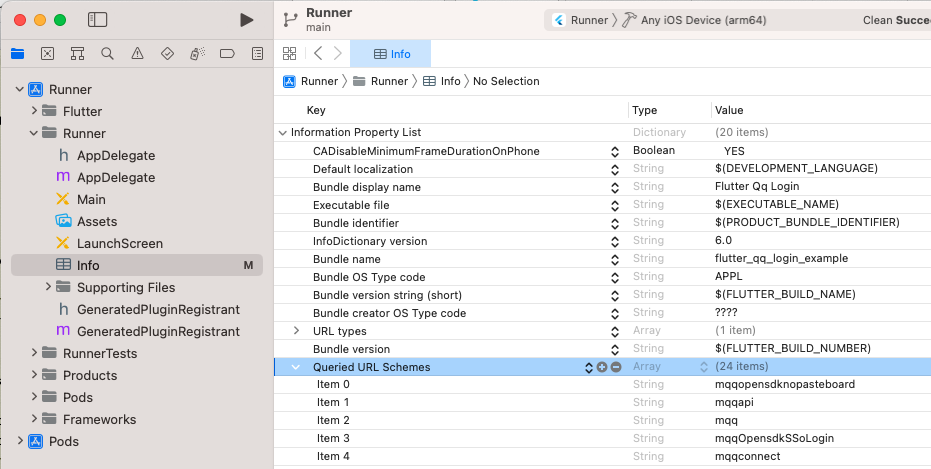Open key stepper for Bundle display name
The width and height of the screenshot is (931, 469).
click(x=615, y=188)
